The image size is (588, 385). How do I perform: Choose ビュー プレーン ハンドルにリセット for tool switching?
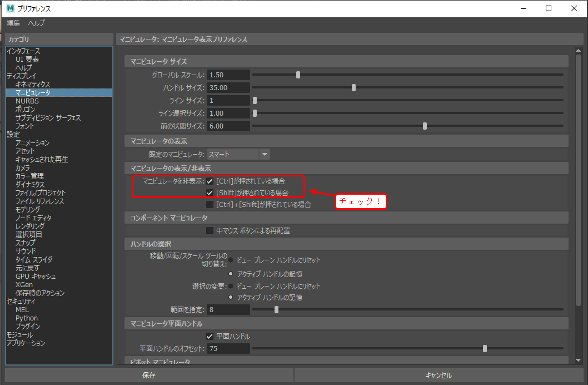231,260
